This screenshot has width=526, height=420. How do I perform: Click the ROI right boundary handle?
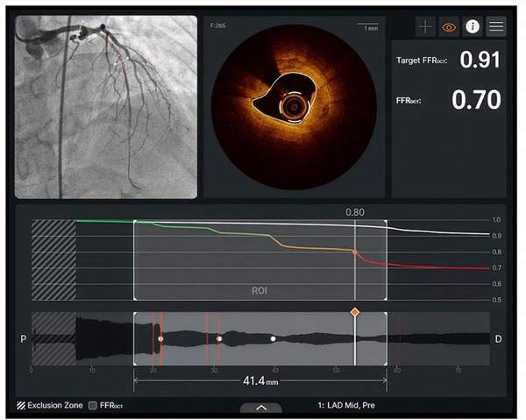point(387,260)
